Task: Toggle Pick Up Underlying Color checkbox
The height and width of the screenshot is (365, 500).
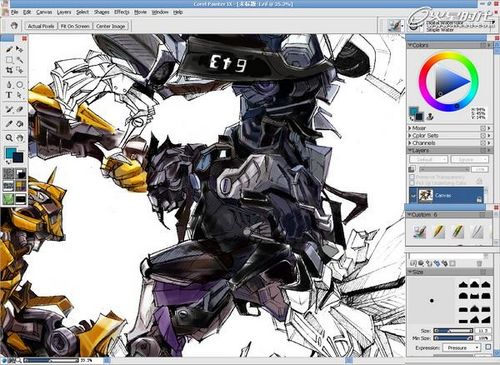Action: [412, 183]
